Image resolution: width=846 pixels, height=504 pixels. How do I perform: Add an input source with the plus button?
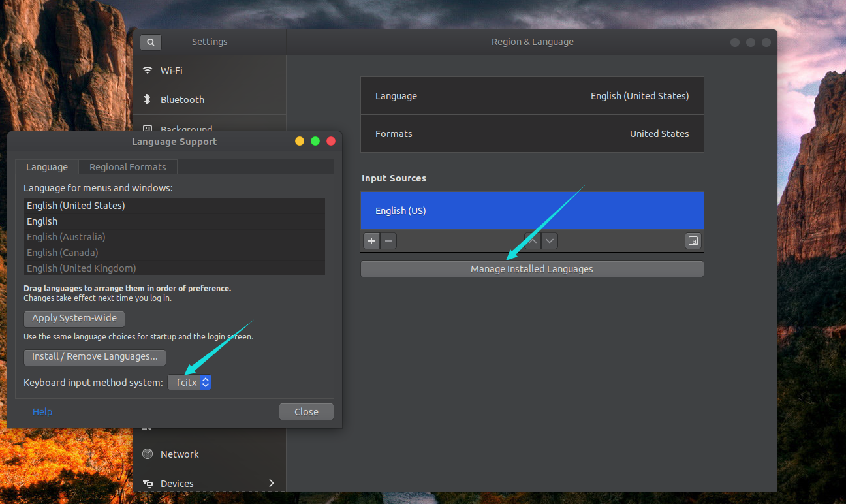(371, 241)
